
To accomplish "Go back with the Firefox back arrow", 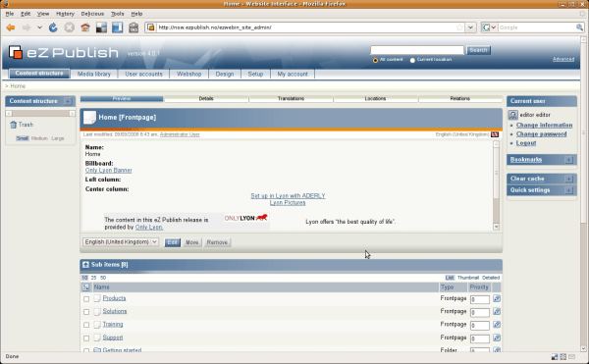I will 11,27.
